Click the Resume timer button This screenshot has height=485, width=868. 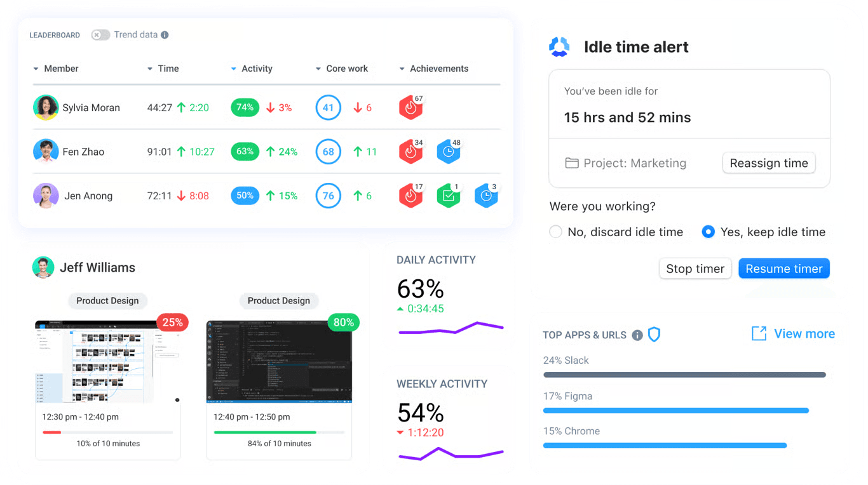tap(783, 268)
